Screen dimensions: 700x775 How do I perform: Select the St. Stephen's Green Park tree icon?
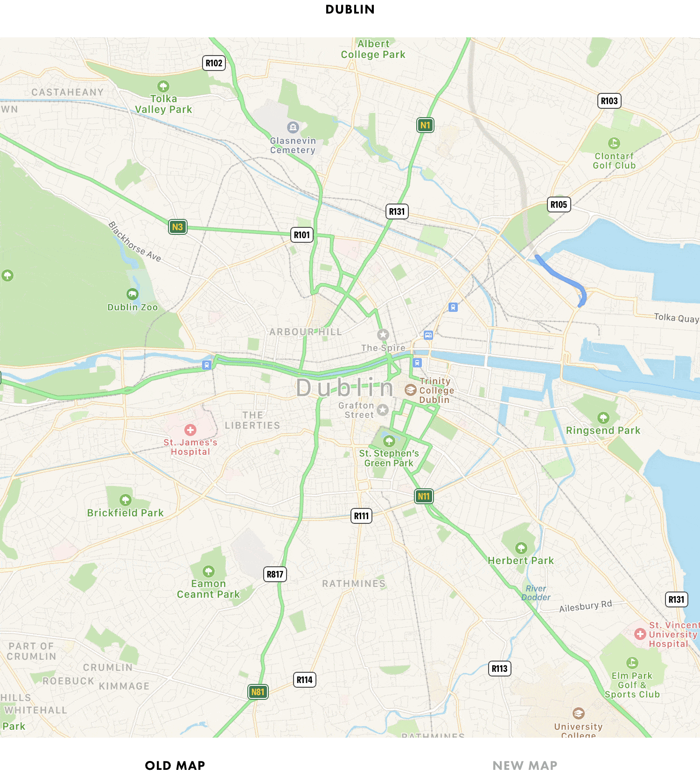[389, 441]
